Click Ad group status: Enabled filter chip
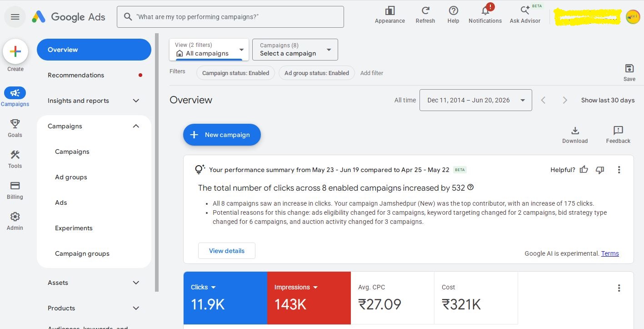This screenshot has width=644, height=329. click(x=317, y=73)
